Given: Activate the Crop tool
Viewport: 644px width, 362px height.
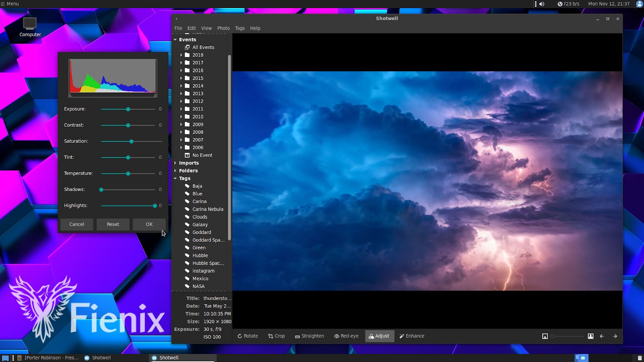Looking at the screenshot, I should pos(277,336).
